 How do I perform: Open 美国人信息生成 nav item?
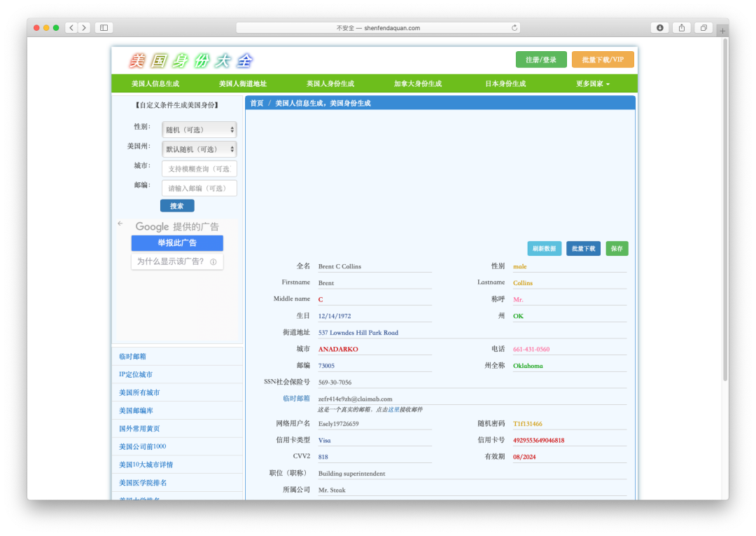[155, 83]
